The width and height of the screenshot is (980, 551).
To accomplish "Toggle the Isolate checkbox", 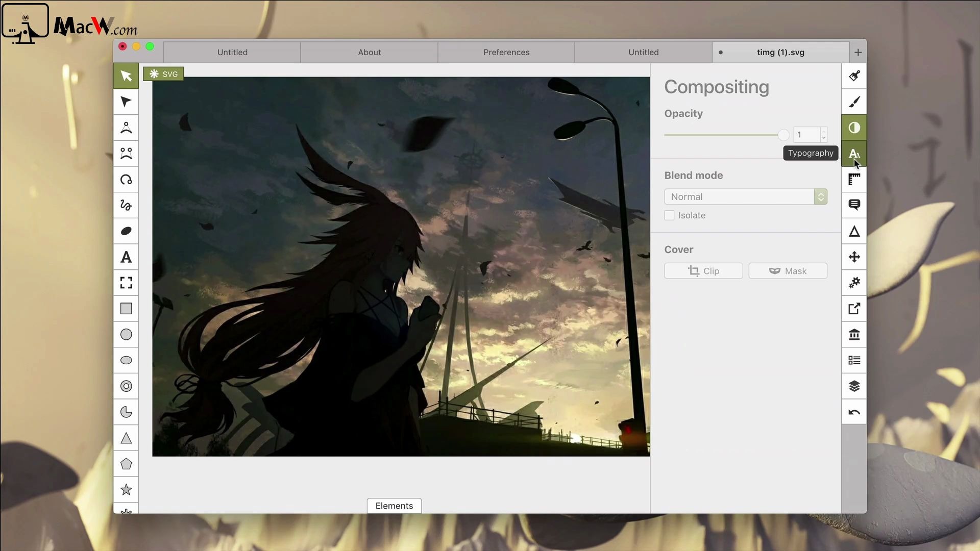I will (669, 215).
